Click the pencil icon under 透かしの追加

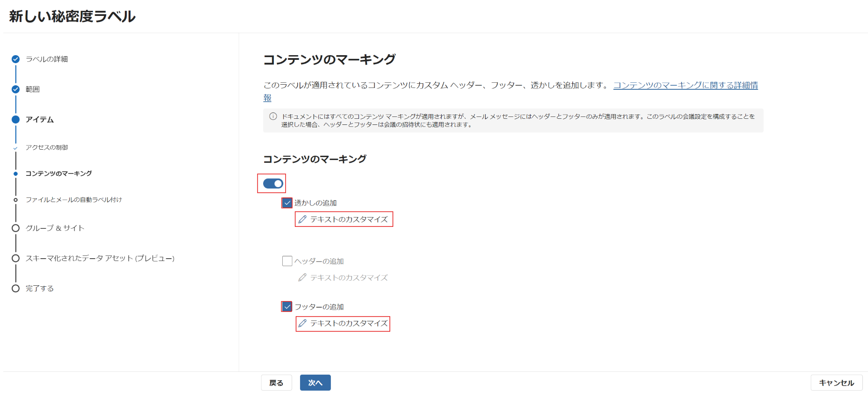click(x=302, y=219)
